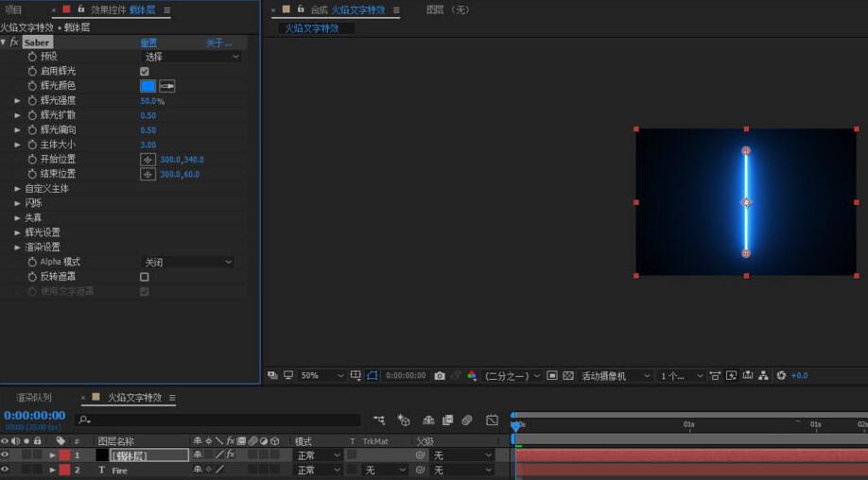This screenshot has height=480, width=868.
Task: Uncheck the 启用辉光 checkbox
Action: [145, 71]
